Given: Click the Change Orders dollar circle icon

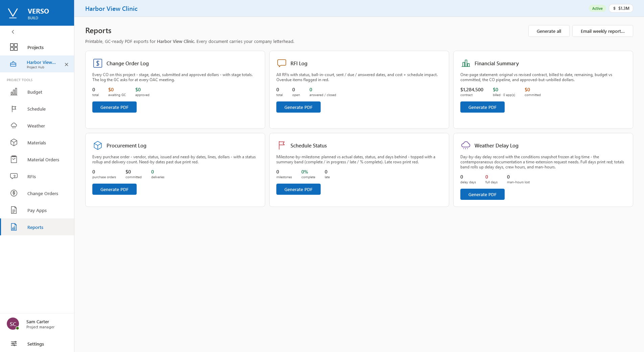Looking at the screenshot, I should coord(14,193).
